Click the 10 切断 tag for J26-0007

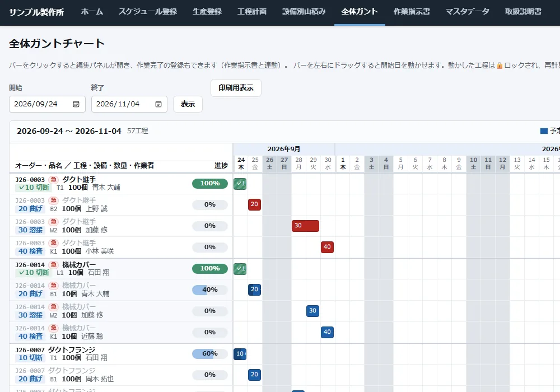click(x=30, y=358)
